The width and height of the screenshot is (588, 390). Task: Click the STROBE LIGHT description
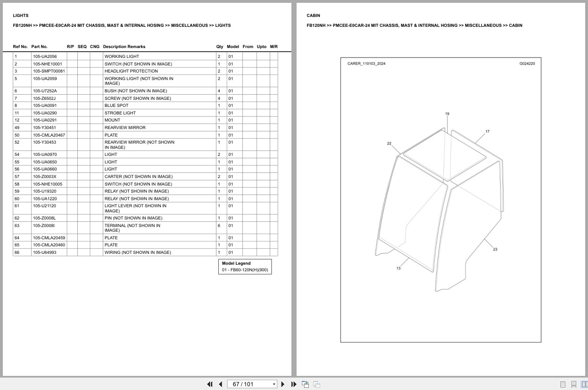120,113
